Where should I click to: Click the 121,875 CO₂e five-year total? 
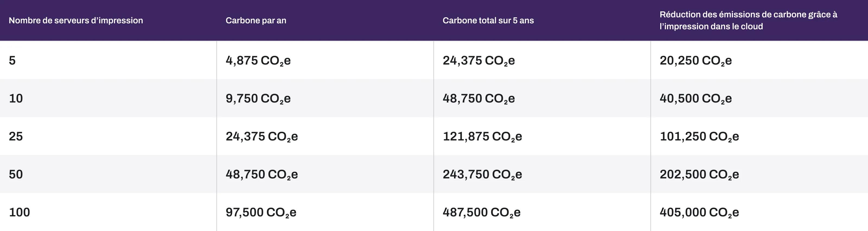pos(482,136)
